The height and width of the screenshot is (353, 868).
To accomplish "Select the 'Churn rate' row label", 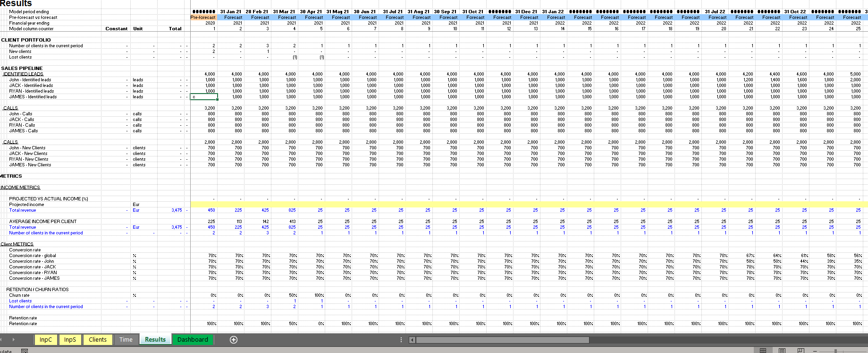I will coord(19,295).
